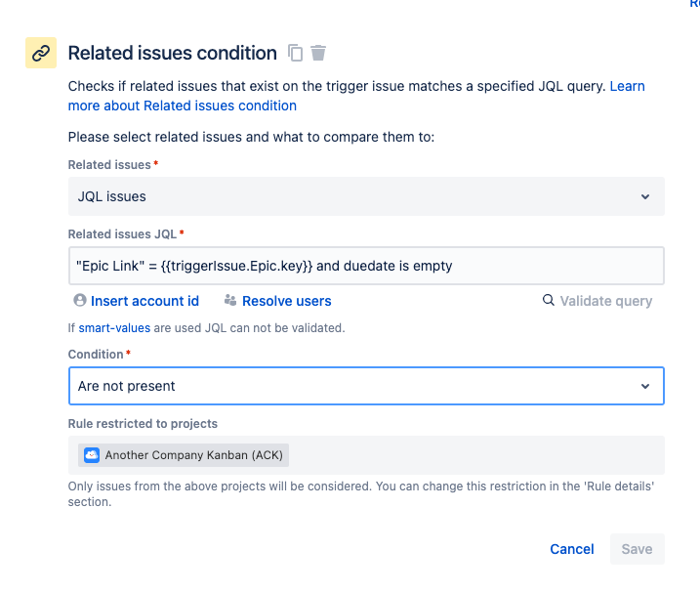Click the yellow link component icon

[x=41, y=53]
